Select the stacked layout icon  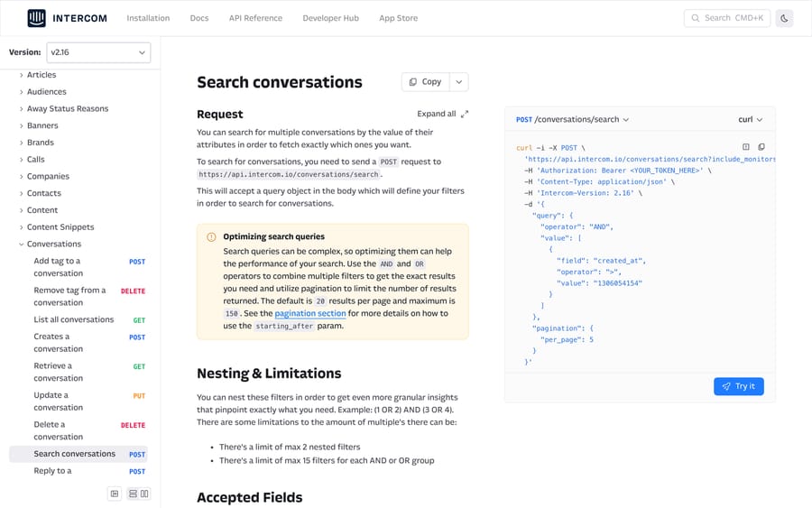[x=134, y=494]
